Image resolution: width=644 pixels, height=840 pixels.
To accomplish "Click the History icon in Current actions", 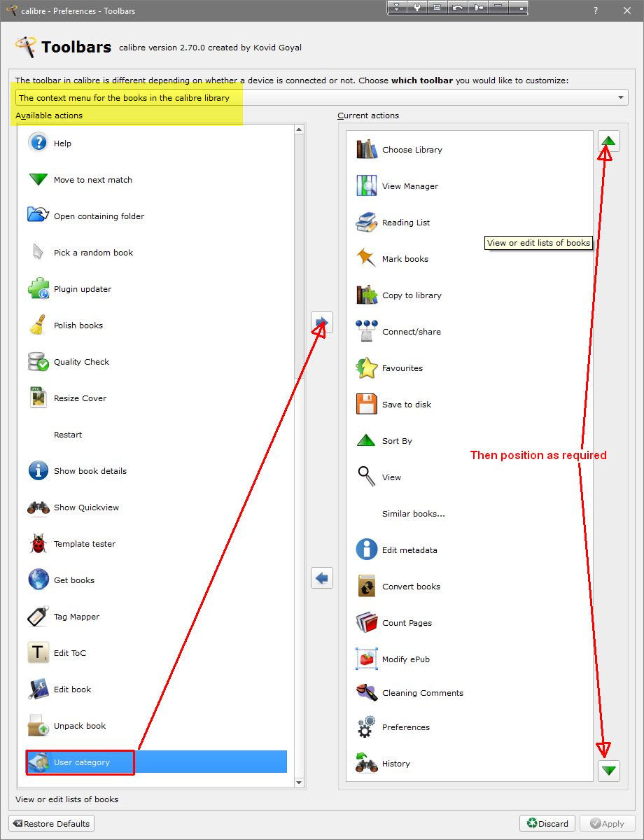I will coord(366,763).
